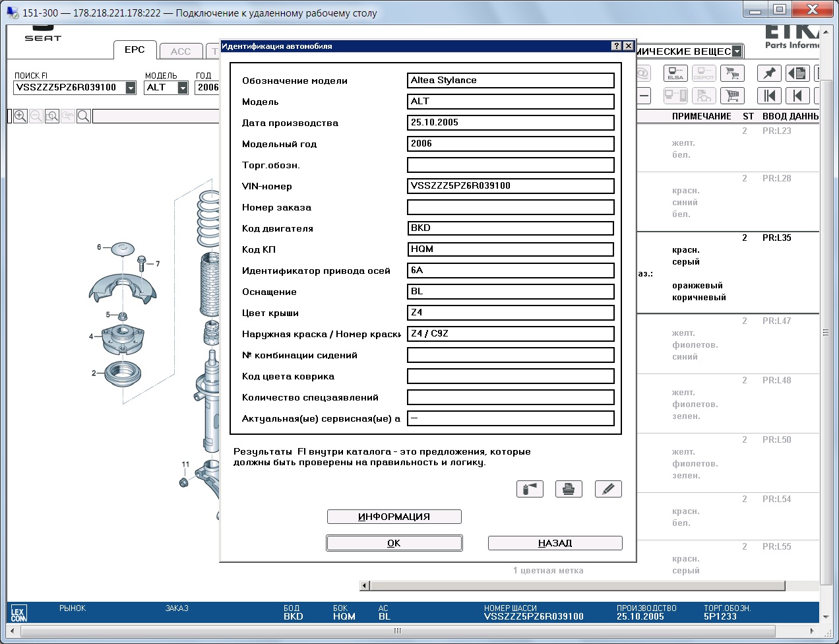
Task: Click part number 11 in the illustration
Action: pos(185,465)
